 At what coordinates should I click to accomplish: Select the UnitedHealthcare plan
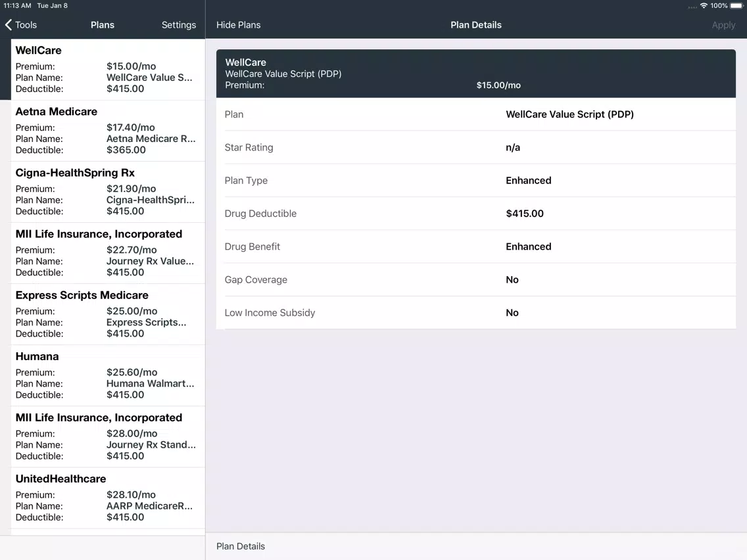click(x=108, y=498)
